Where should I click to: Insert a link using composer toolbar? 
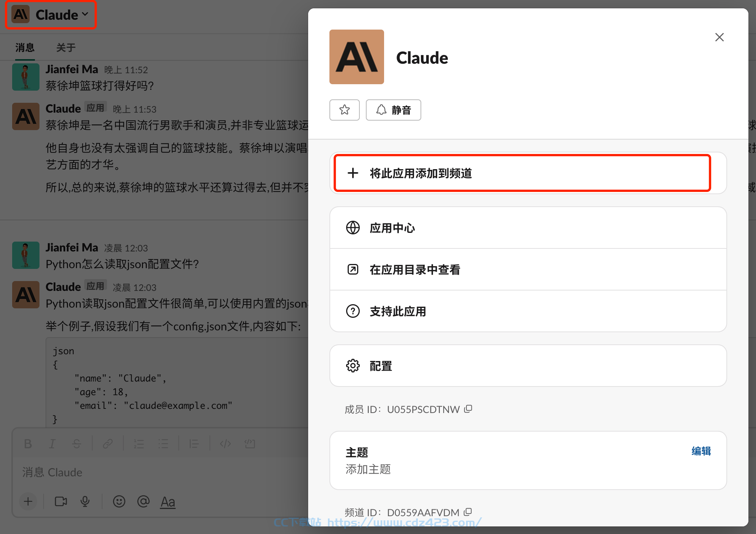[x=107, y=444]
